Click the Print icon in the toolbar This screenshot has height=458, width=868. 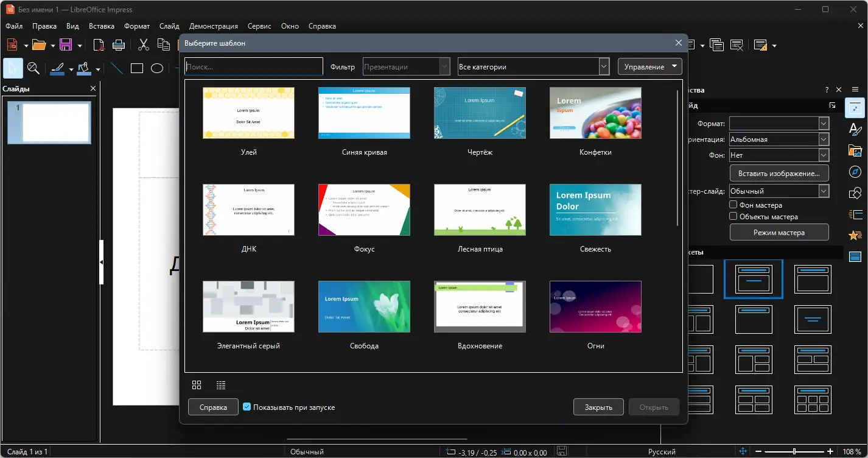tap(119, 44)
